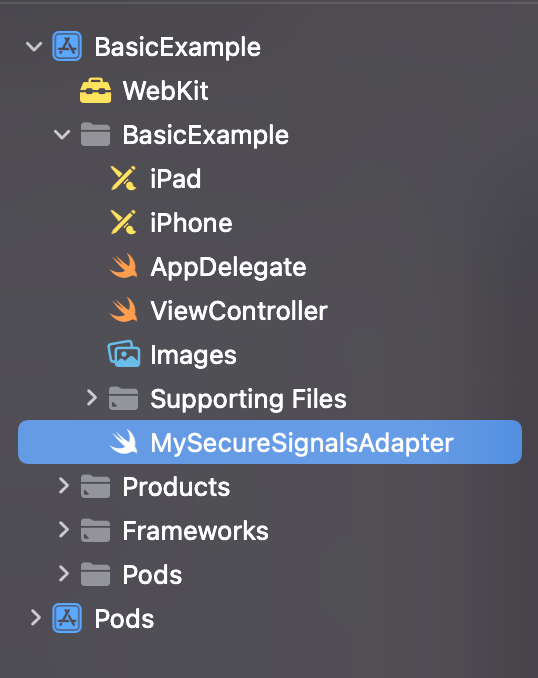Expand the Pods folder inside BasicExample
538x678 pixels.
point(64,574)
